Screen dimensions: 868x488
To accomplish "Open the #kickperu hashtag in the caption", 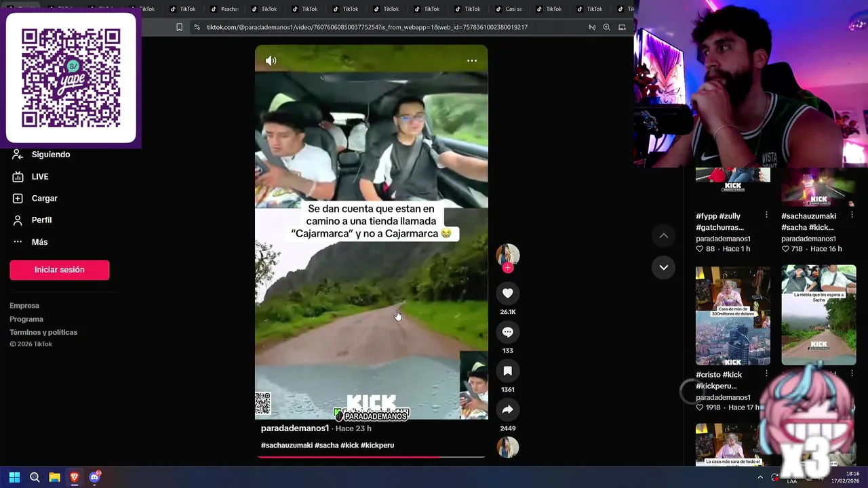I will pyautogui.click(x=377, y=445).
